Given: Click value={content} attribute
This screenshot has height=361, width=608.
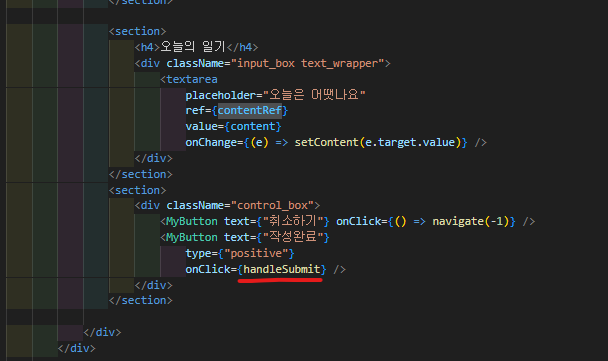Looking at the screenshot, I should tap(233, 127).
